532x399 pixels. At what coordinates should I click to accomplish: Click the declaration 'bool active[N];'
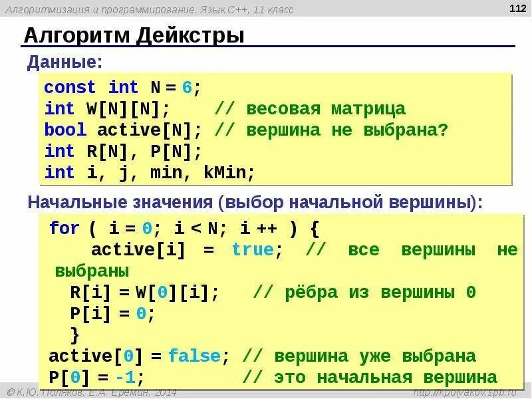(123, 130)
